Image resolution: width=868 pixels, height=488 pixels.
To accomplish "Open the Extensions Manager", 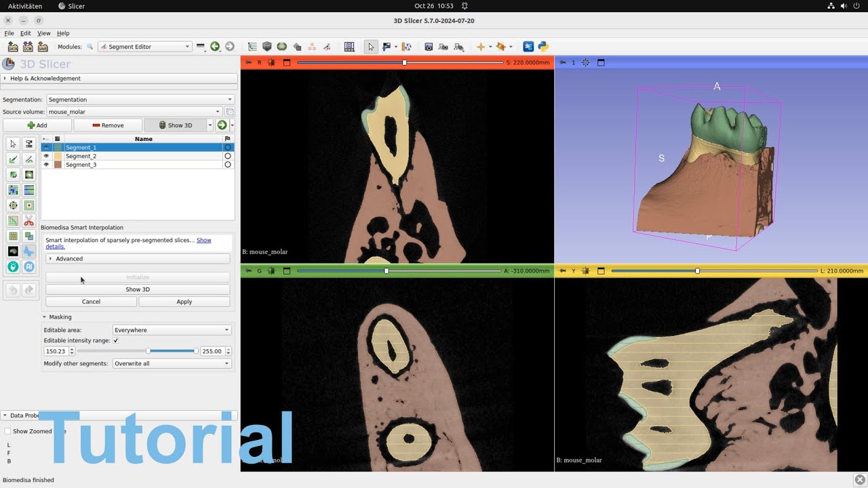I will pyautogui.click(x=528, y=47).
